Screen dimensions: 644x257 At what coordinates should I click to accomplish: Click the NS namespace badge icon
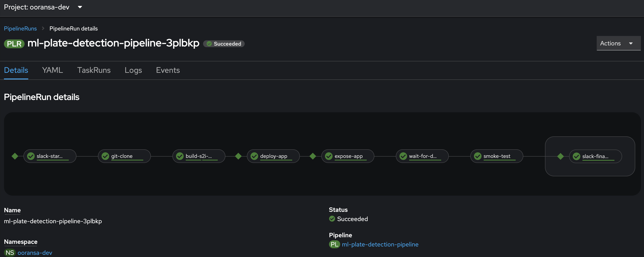coord(10,253)
